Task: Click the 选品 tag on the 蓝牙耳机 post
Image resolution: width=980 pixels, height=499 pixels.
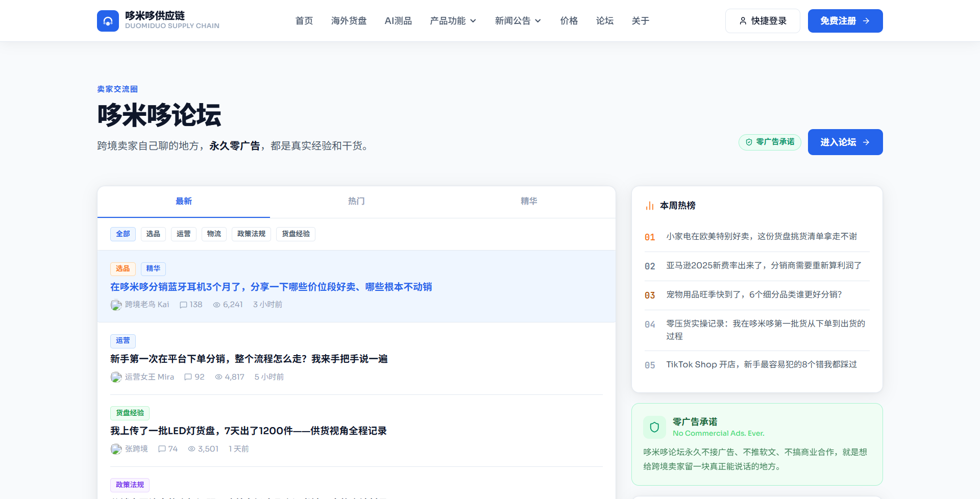Action: (122, 269)
